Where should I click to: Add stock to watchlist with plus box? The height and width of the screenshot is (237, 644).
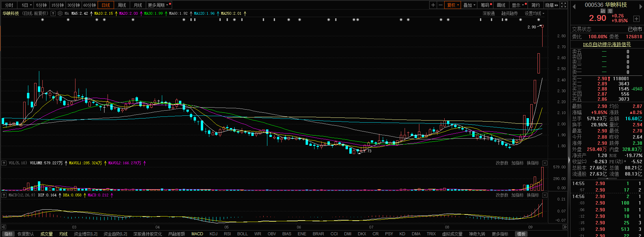(x=636, y=19)
